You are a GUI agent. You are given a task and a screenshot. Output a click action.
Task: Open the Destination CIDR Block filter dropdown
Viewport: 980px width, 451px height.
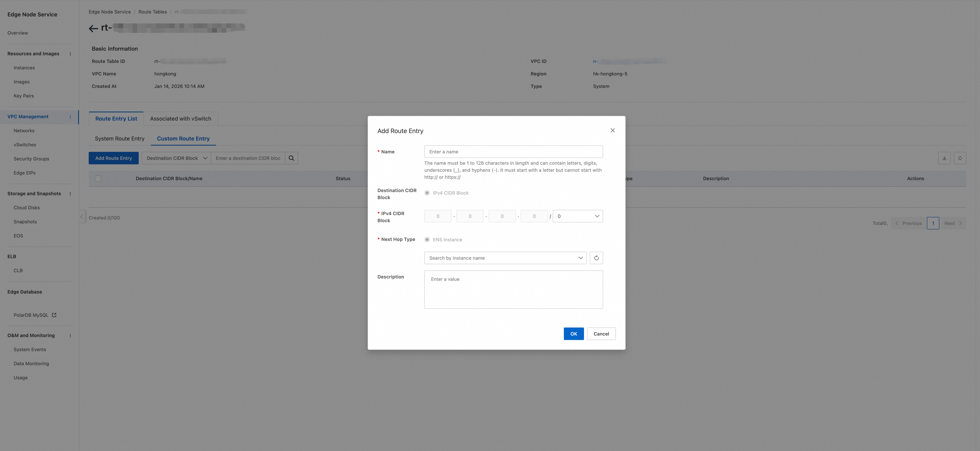coord(177,158)
